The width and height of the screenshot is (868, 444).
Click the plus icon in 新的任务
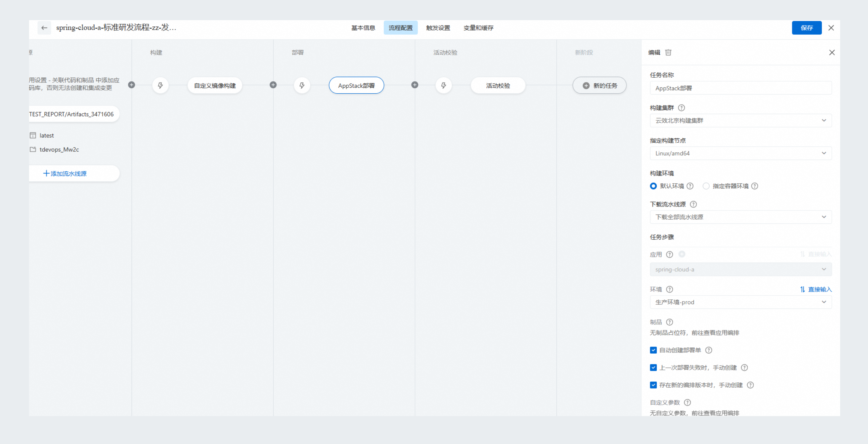(586, 86)
